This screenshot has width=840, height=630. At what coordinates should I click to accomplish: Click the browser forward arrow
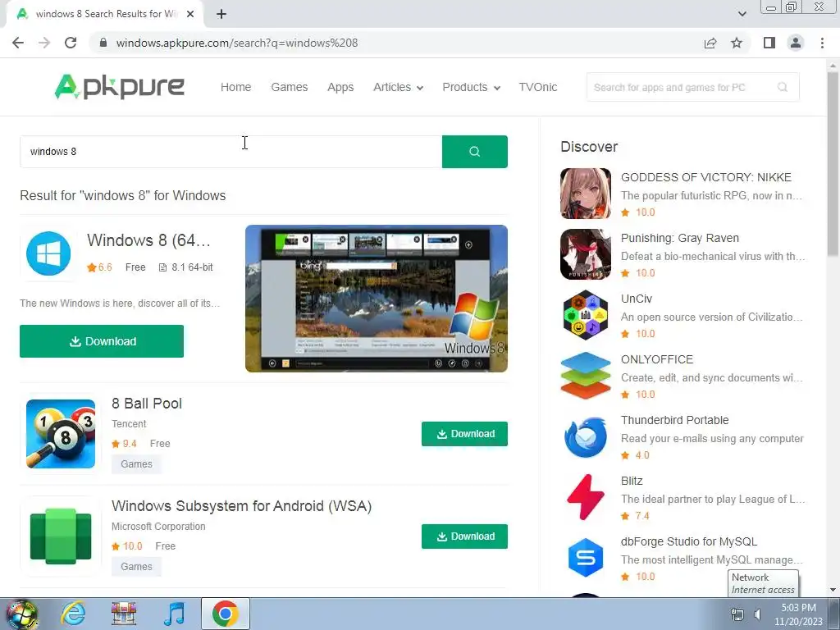coord(44,43)
